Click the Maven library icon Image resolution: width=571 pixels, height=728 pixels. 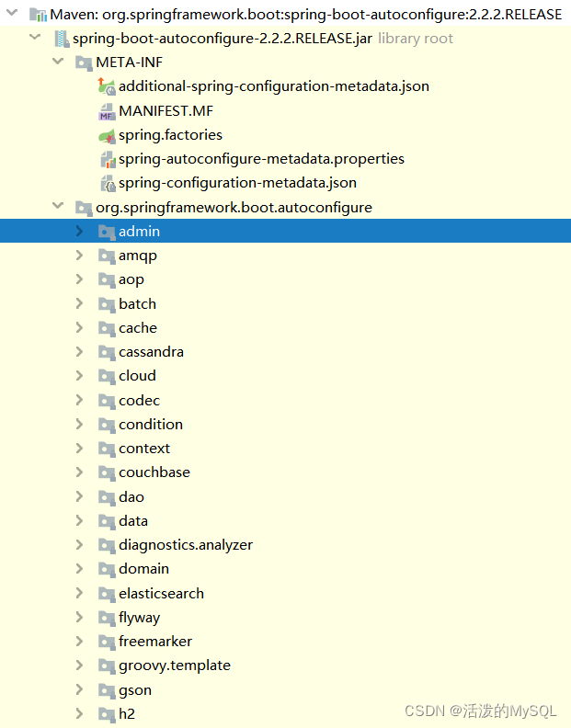coord(38,15)
